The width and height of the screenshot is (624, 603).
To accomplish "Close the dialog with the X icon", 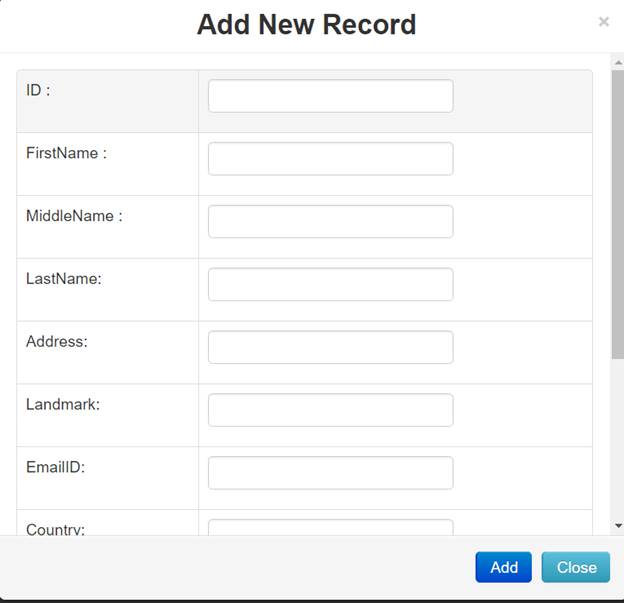I will (603, 21).
